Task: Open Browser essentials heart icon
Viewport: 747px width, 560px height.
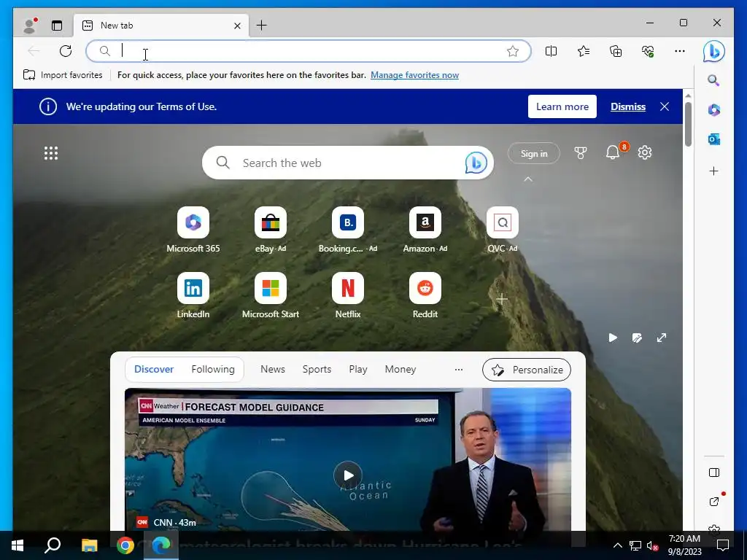Action: 648,51
